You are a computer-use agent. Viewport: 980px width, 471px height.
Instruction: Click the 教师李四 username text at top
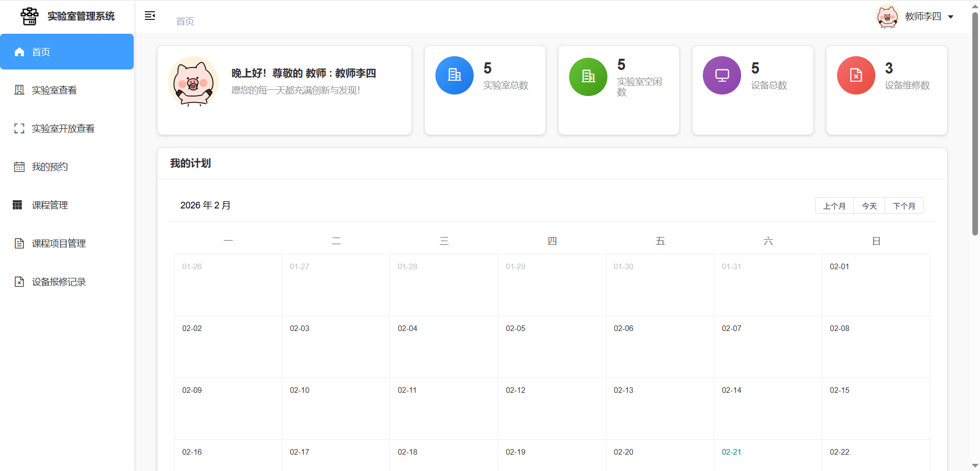(923, 16)
